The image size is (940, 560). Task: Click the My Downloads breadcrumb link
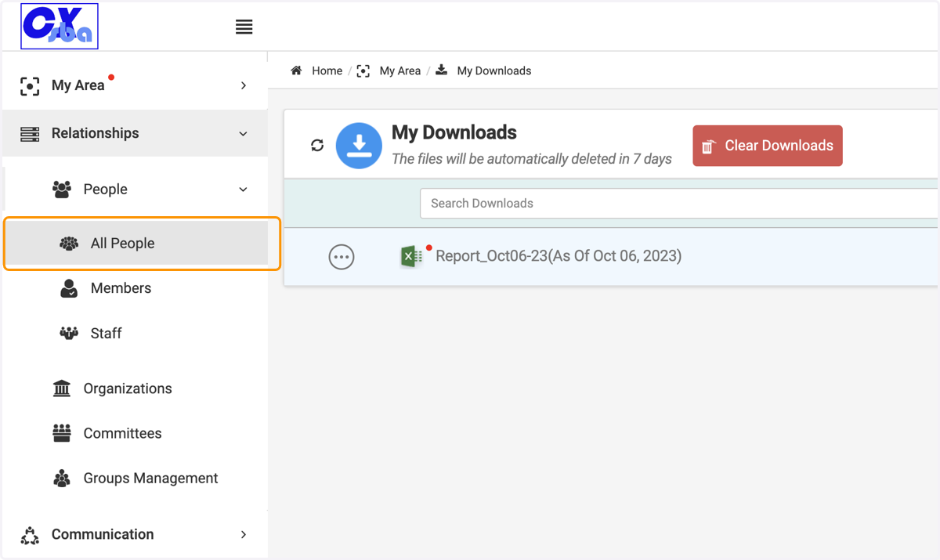494,70
